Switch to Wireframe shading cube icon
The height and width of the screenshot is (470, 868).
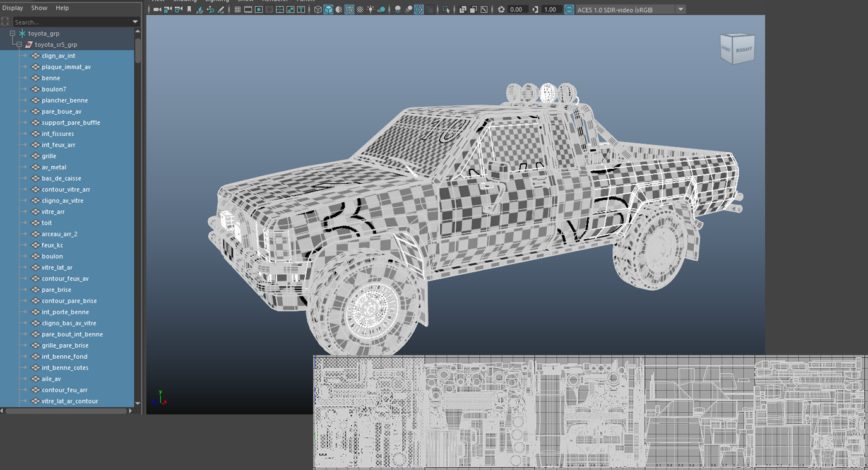coord(318,9)
